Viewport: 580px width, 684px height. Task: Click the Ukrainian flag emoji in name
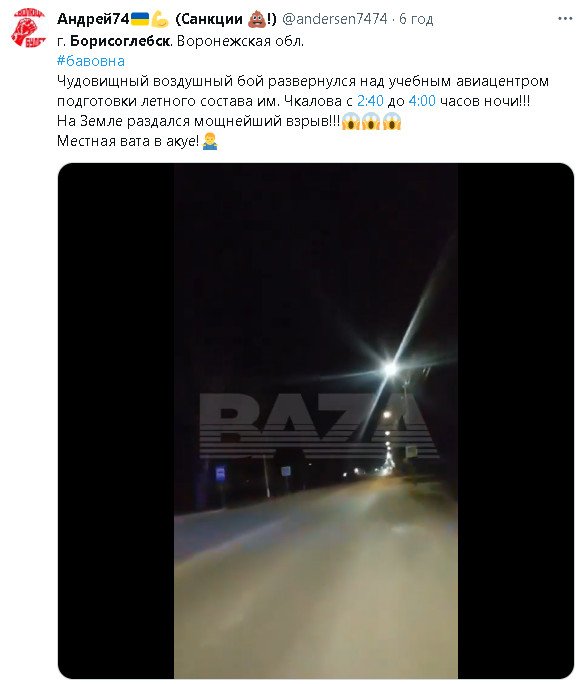point(140,19)
